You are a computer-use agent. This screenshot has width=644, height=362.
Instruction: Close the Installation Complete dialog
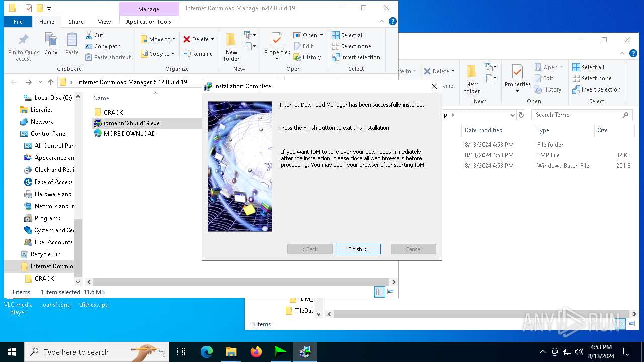pyautogui.click(x=434, y=86)
